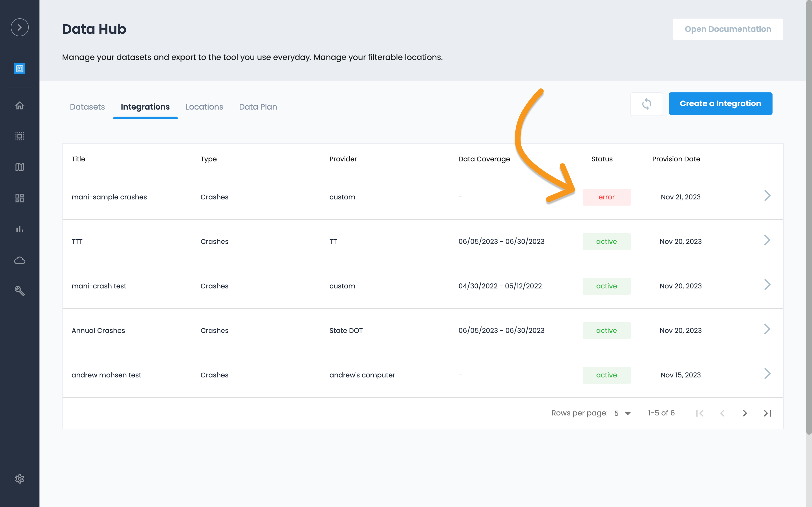The image size is (812, 507).
Task: Switch to the Locations tab
Action: click(x=204, y=107)
